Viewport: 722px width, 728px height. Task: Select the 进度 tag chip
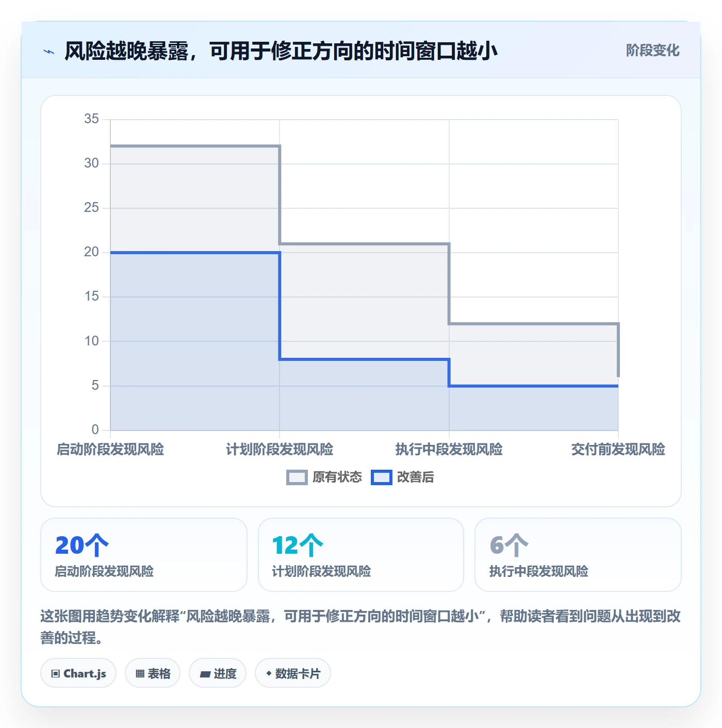(x=218, y=673)
